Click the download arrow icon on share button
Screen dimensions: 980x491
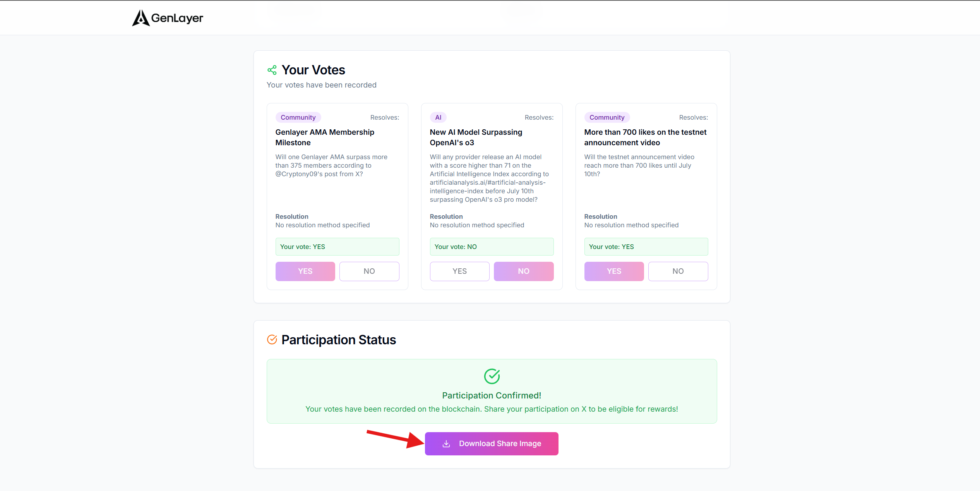(446, 444)
